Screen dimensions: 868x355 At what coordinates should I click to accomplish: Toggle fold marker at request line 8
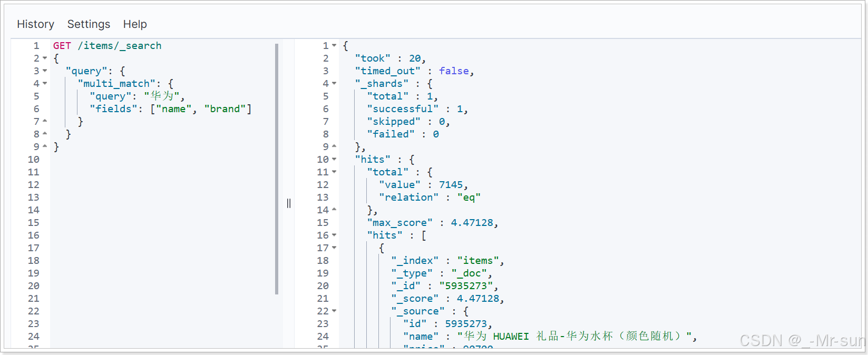point(45,134)
